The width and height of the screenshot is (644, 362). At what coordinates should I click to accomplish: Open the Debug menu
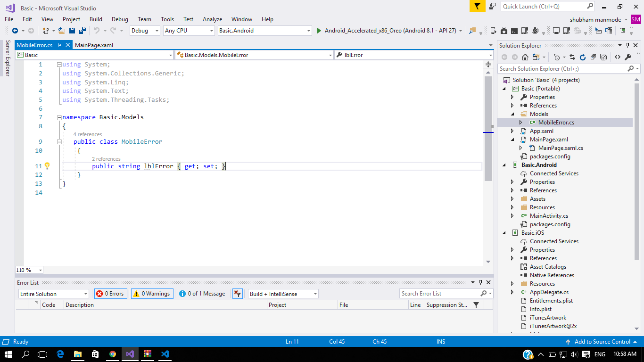point(120,19)
